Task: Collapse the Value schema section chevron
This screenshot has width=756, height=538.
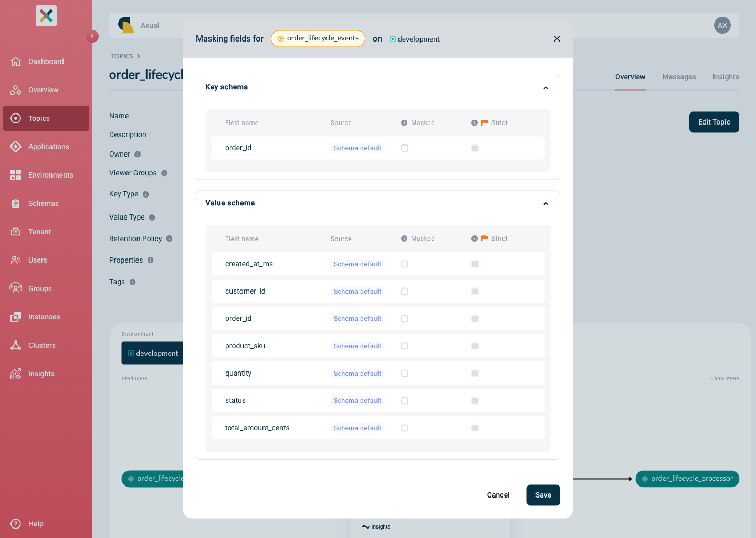Action: (546, 204)
